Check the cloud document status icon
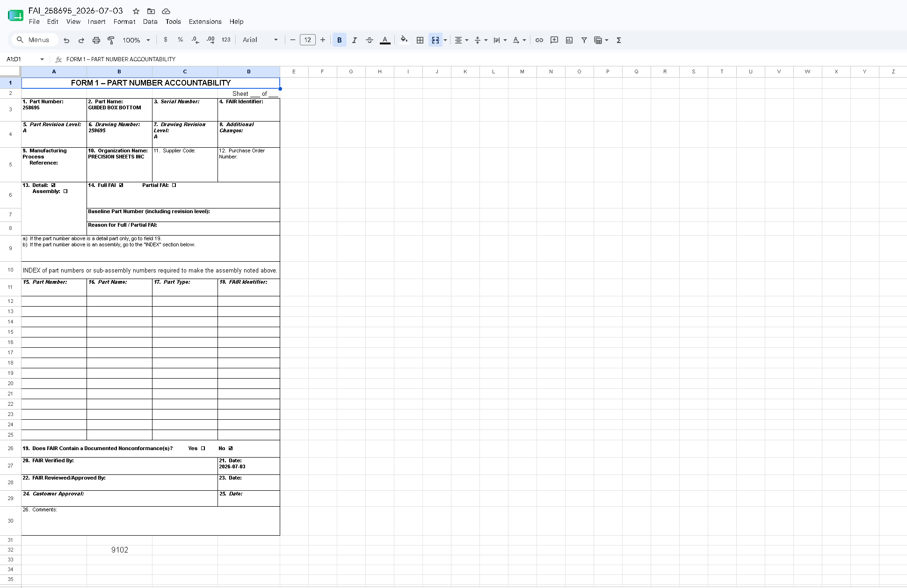 [166, 11]
